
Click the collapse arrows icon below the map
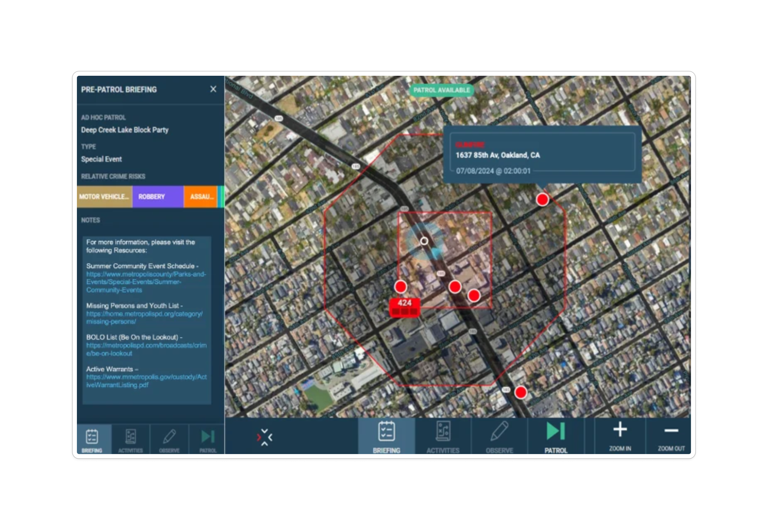click(264, 437)
